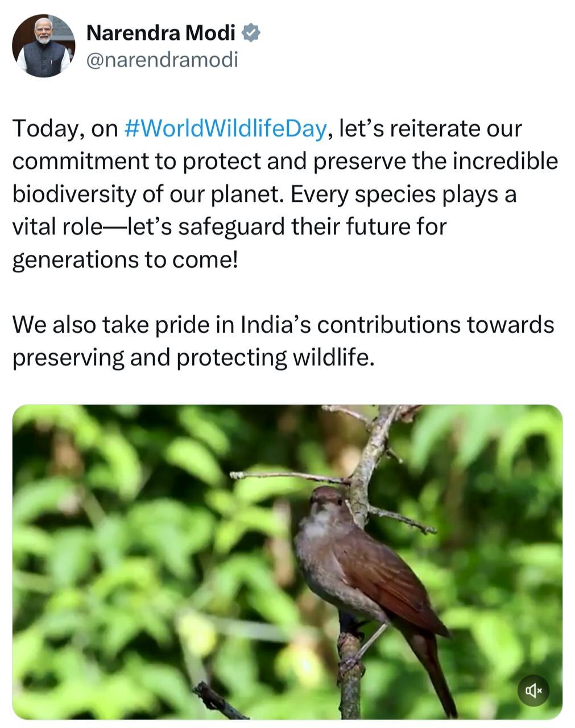The width and height of the screenshot is (575, 728).
Task: Select the "We also take pride" paragraph
Action: (283, 325)
